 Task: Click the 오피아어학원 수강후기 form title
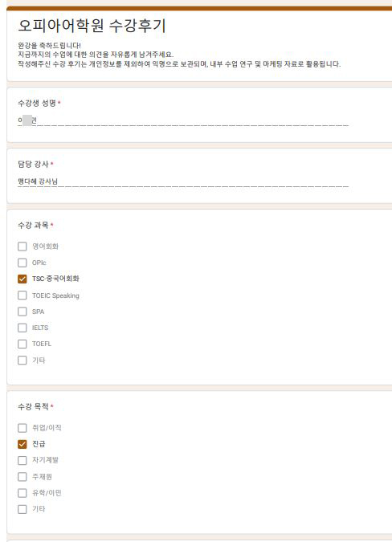pyautogui.click(x=92, y=26)
